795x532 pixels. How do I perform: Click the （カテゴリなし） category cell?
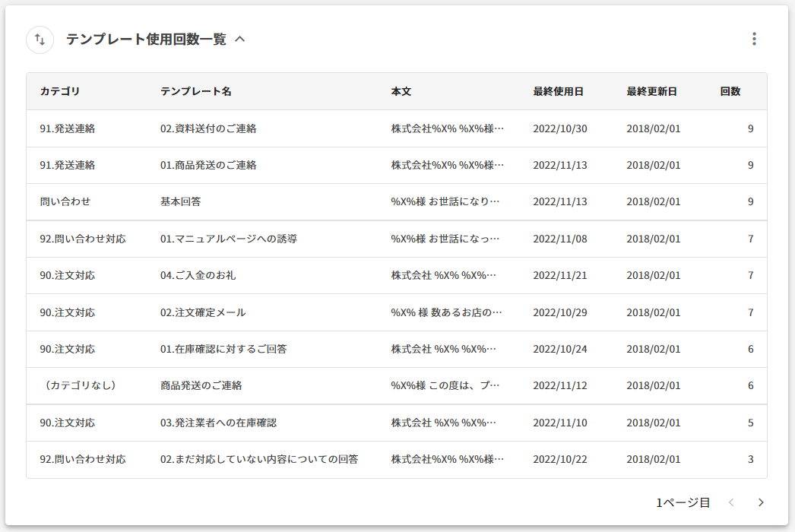tap(79, 385)
